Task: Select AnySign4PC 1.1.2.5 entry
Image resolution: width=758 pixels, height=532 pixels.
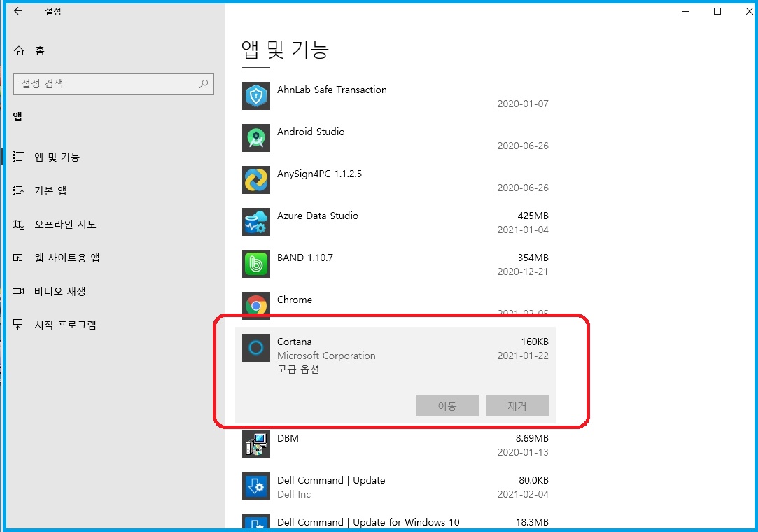Action: coord(320,174)
